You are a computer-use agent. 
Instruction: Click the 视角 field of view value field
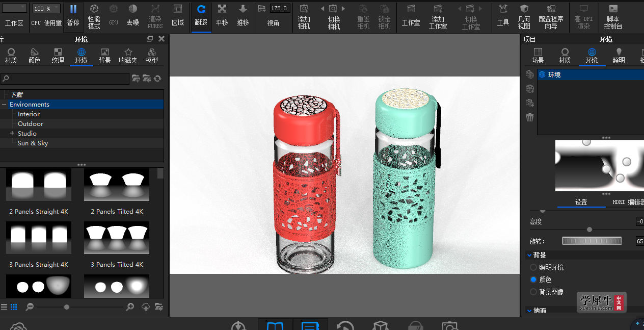click(x=280, y=9)
